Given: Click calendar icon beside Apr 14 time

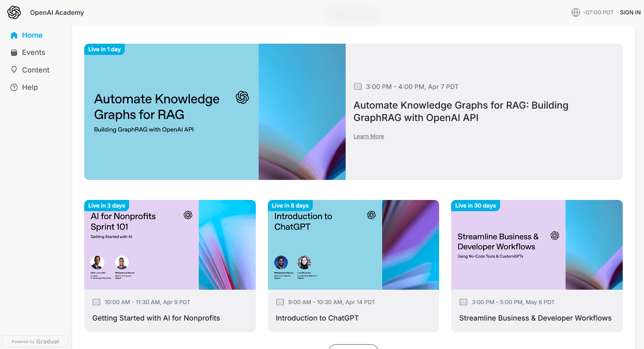Looking at the screenshot, I should click(x=280, y=302).
